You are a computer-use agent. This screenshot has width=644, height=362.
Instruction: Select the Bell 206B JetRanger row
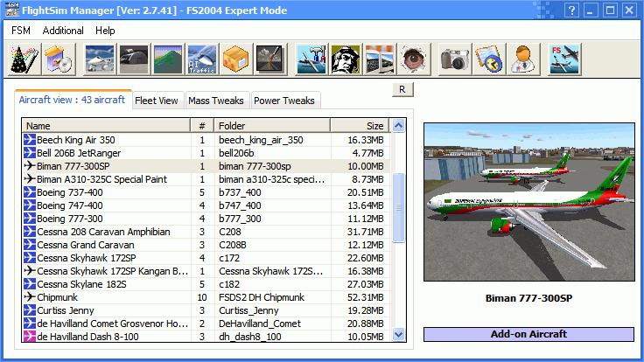point(206,153)
